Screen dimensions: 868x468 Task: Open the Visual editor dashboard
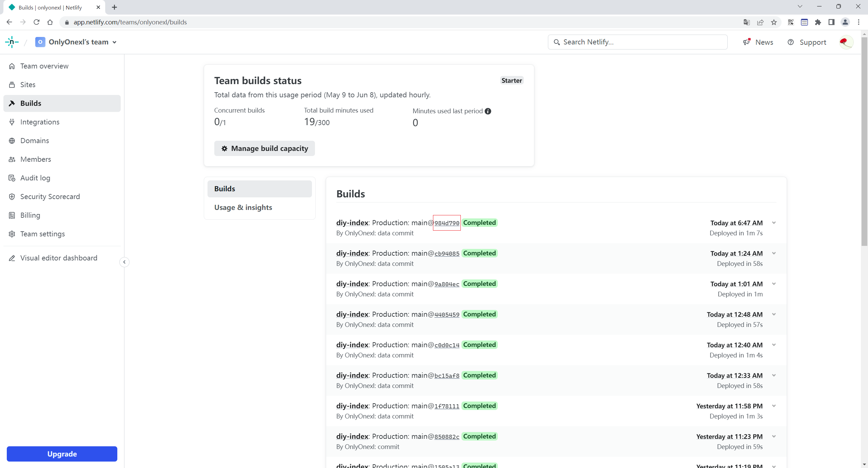62,258
